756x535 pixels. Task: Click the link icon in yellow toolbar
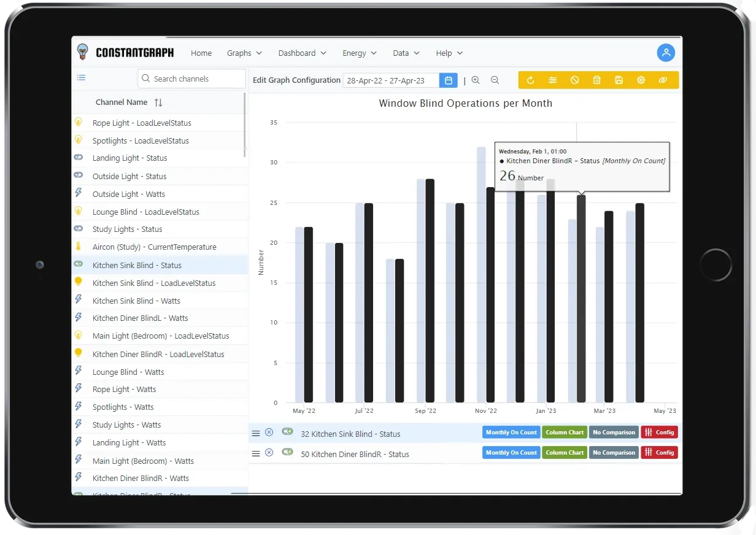pyautogui.click(x=663, y=80)
